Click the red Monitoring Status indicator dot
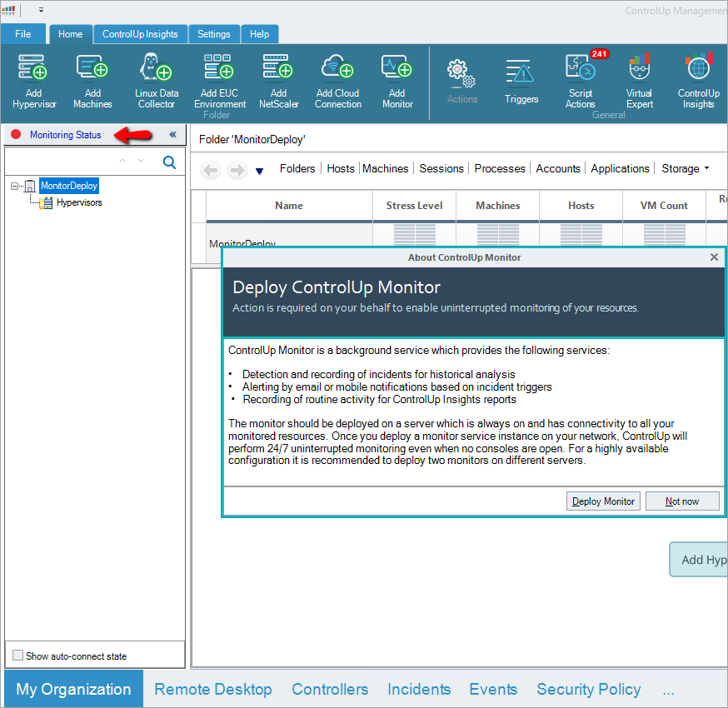The width and height of the screenshot is (728, 708). pyautogui.click(x=16, y=135)
